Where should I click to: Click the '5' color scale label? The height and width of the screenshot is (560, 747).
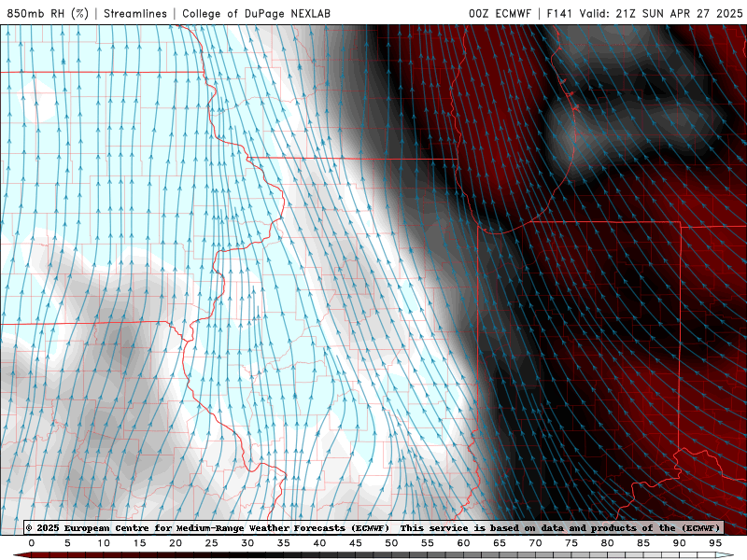point(67,543)
